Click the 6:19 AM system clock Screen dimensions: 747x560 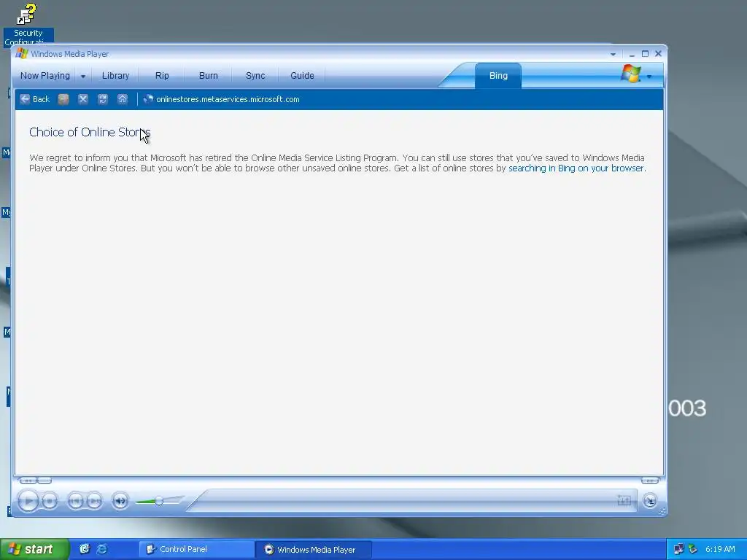pos(720,549)
